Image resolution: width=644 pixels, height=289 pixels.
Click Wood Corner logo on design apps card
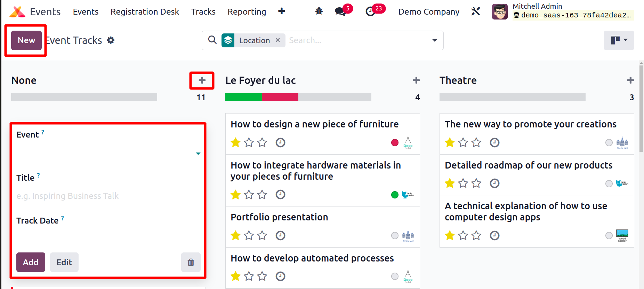tap(622, 235)
